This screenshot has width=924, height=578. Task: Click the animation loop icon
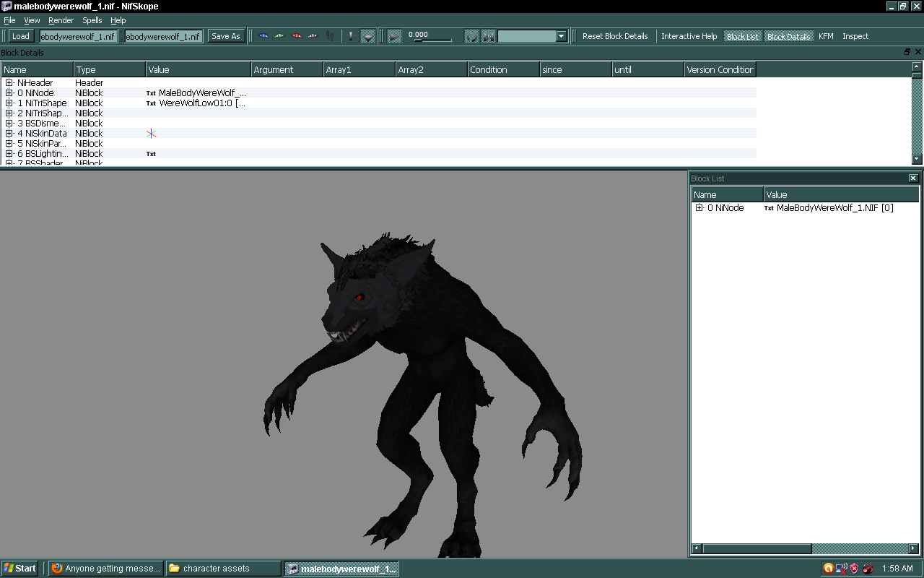pyautogui.click(x=471, y=36)
